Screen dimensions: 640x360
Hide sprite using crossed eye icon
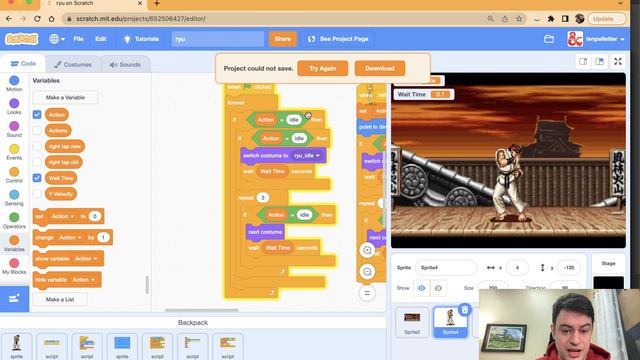(x=438, y=288)
